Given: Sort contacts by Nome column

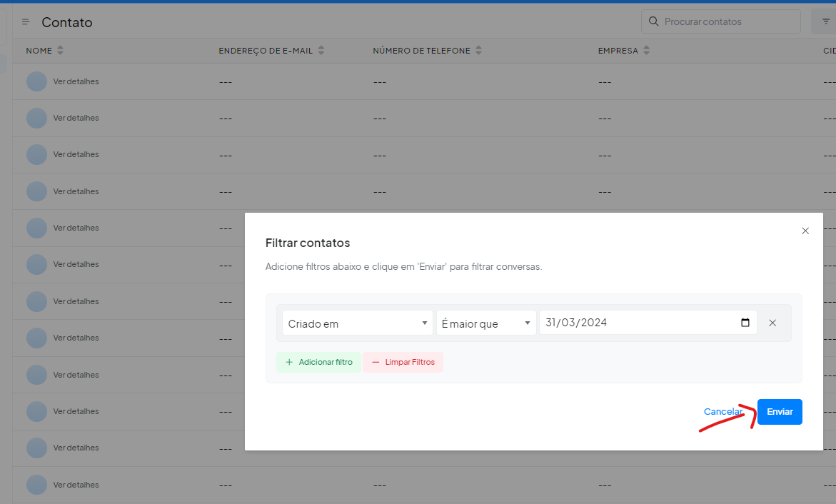Looking at the screenshot, I should [60, 51].
